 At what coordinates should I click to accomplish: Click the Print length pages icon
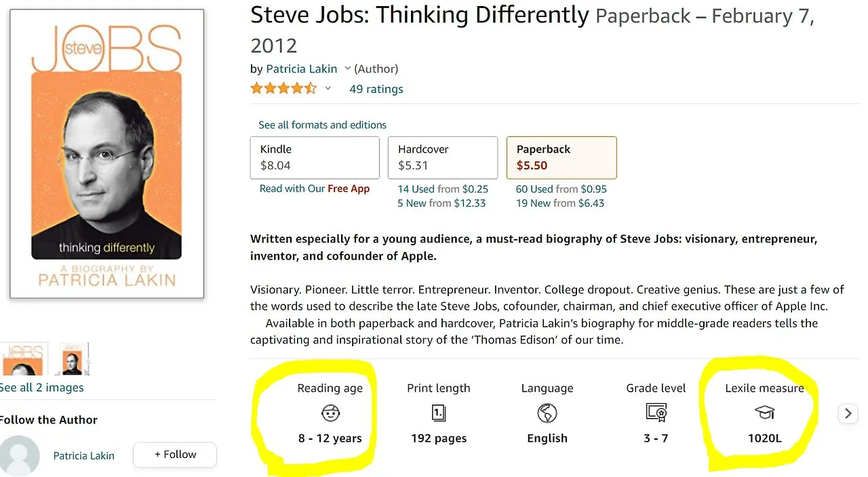(439, 413)
